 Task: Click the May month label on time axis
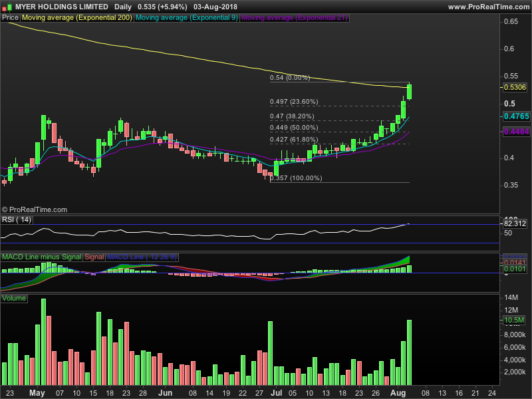click(x=37, y=393)
